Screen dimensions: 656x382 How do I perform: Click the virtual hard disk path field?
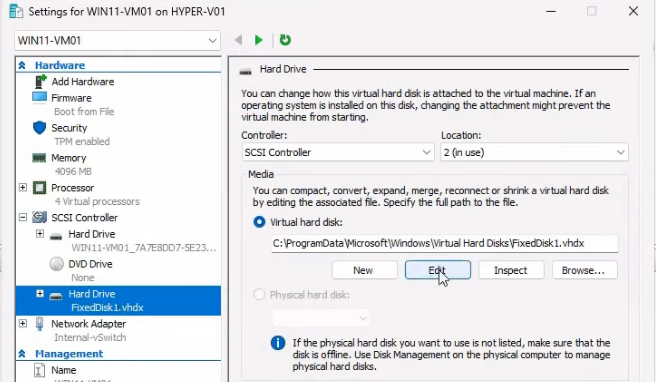(x=444, y=244)
